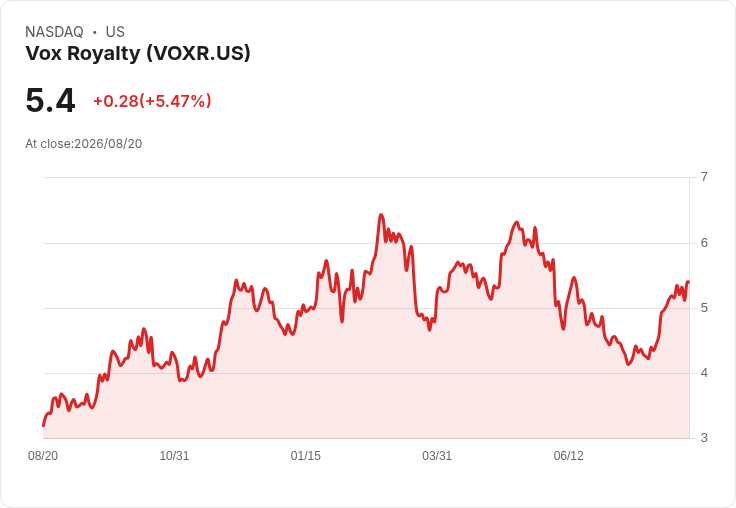Click the highest peak of the price line

tap(381, 215)
